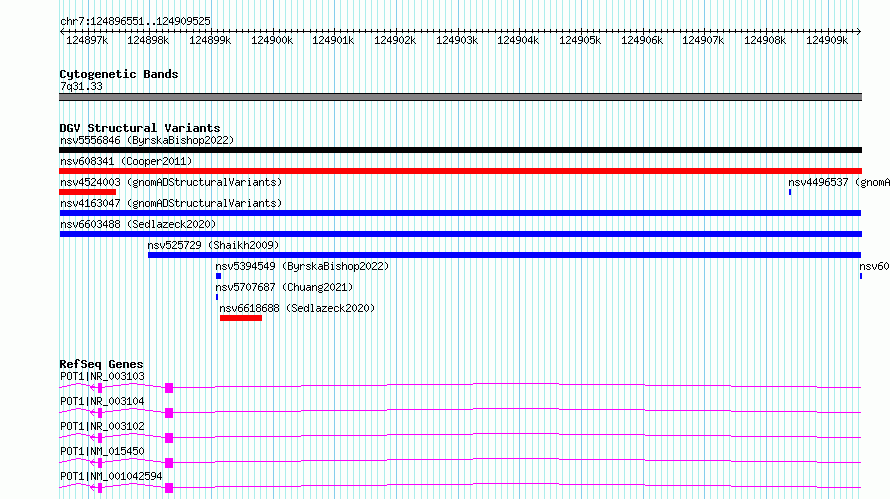Click the DGV Structural Variants track title
Image resolution: width=890 pixels, height=499 pixels.
(140, 128)
